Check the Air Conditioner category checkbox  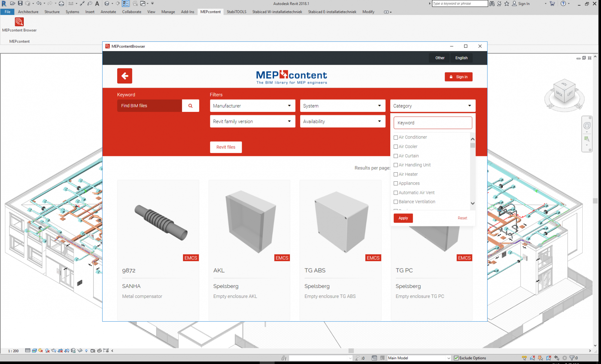tap(396, 137)
